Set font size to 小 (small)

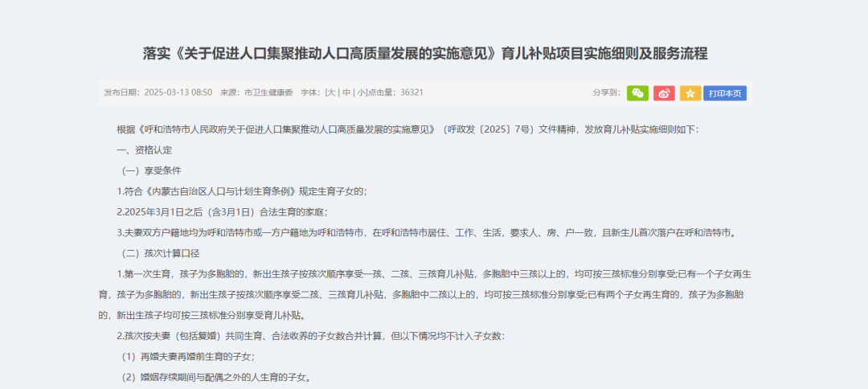click(x=359, y=92)
